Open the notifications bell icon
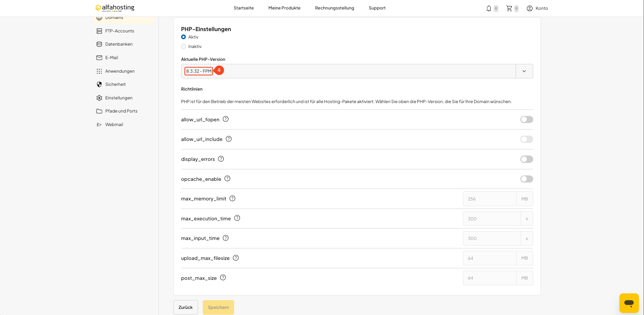This screenshot has height=315, width=644. [x=489, y=8]
